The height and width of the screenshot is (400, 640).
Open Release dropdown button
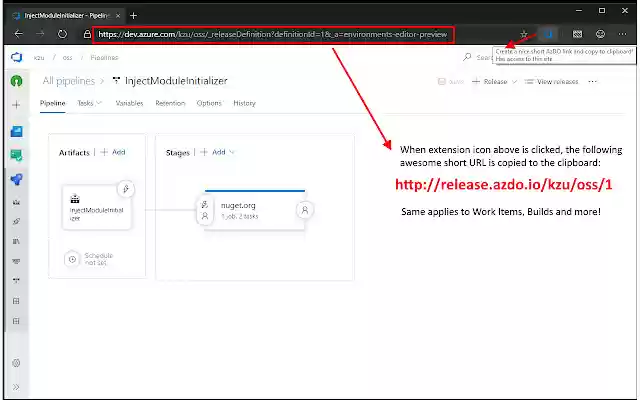click(x=495, y=82)
